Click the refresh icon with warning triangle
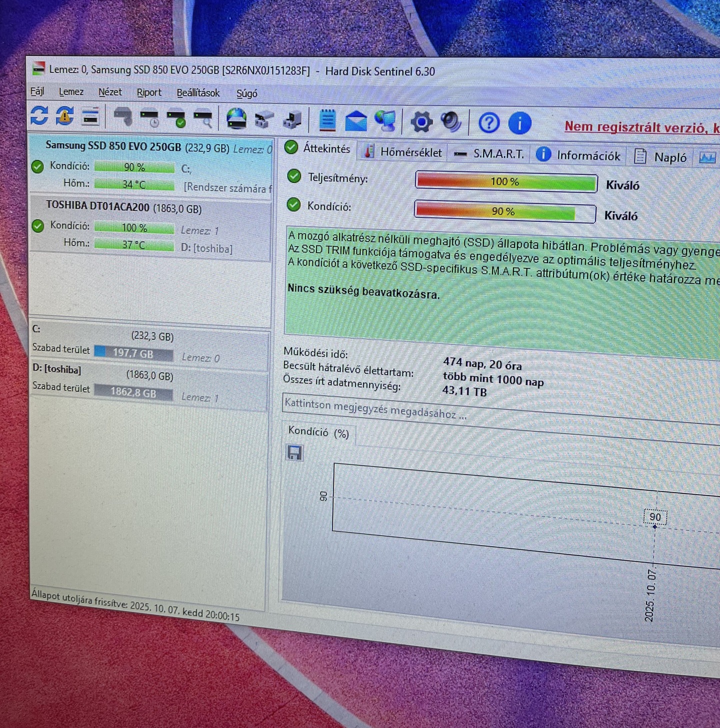Screen dimensions: 720x728 coord(64,115)
